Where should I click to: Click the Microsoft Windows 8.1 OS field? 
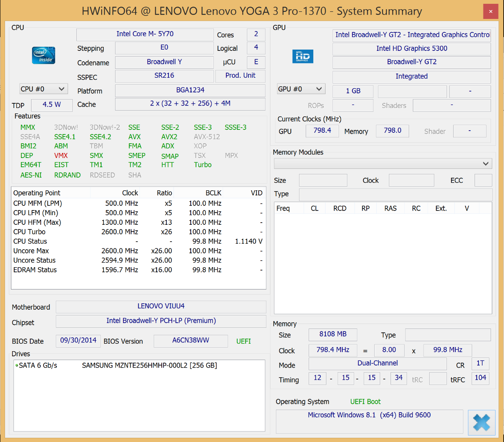click(x=369, y=415)
